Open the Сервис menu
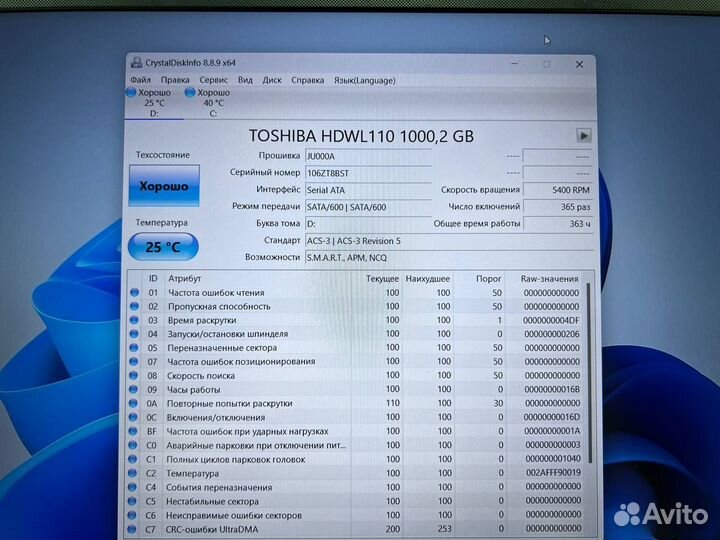The width and height of the screenshot is (720, 540). pos(214,80)
